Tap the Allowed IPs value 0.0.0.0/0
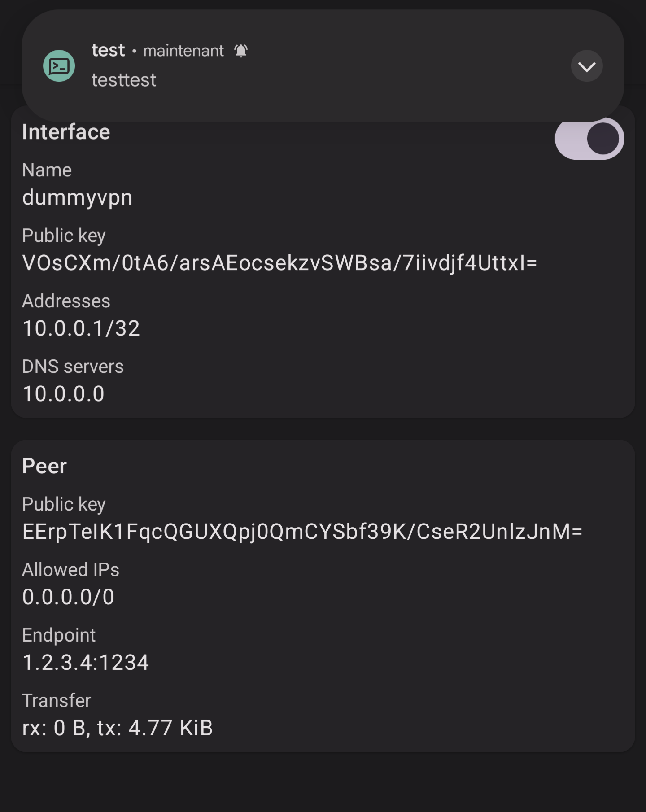 pos(69,597)
